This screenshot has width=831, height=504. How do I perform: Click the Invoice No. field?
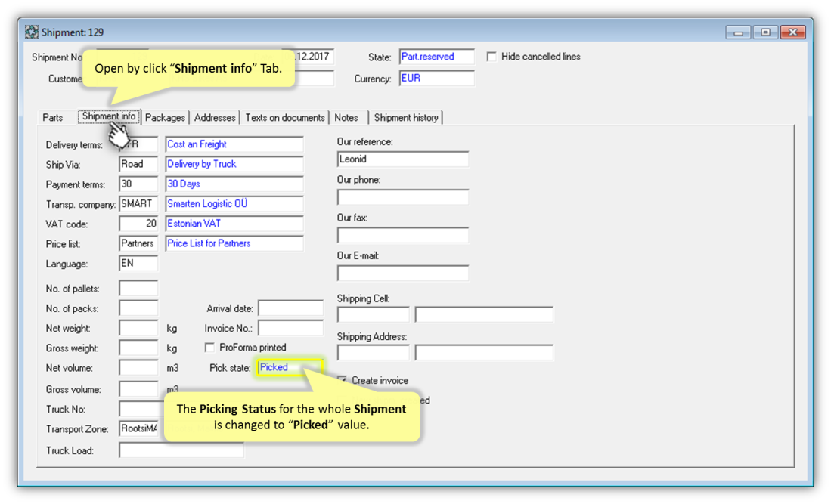[290, 328]
